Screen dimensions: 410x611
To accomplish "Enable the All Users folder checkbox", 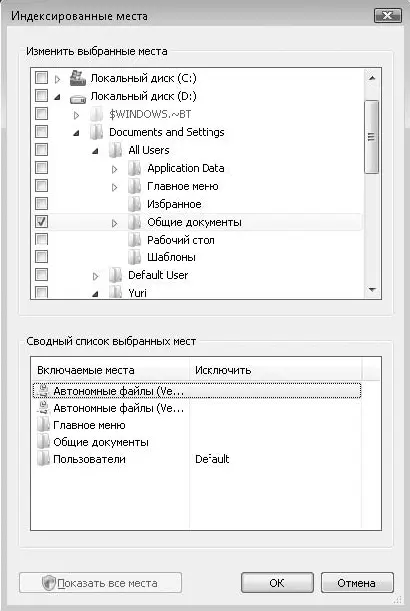I will point(41,150).
